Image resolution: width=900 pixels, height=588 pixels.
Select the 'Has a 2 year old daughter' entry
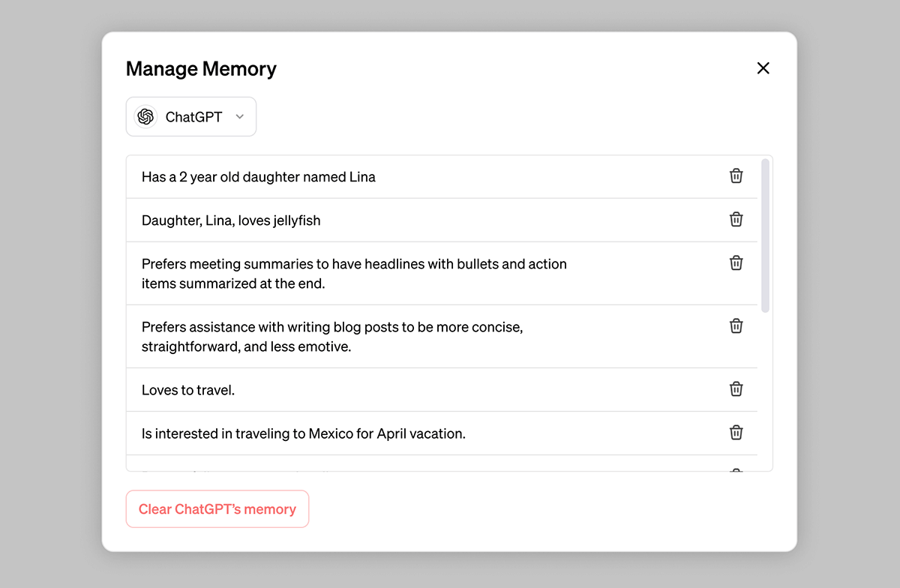(442, 177)
